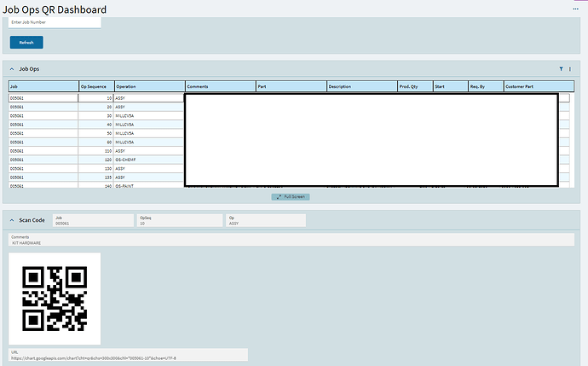Collapse the Scan Code panel chevron
This screenshot has height=366, width=588.
pyautogui.click(x=12, y=220)
